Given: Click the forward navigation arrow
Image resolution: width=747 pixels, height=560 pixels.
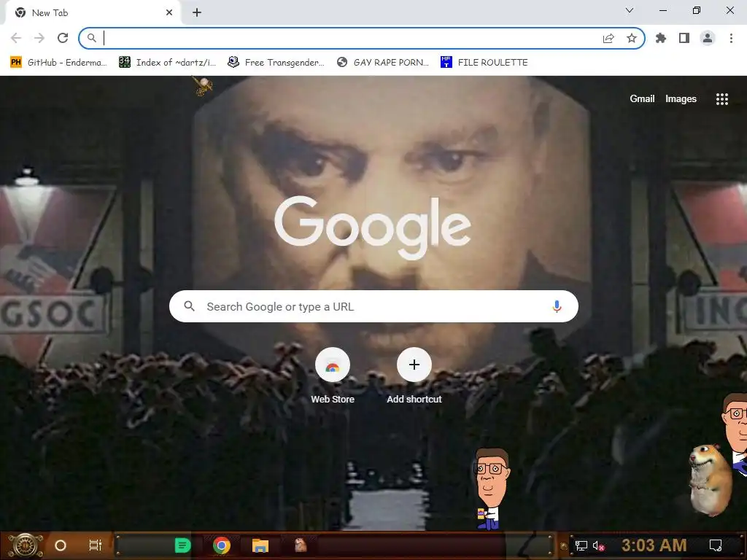Looking at the screenshot, I should 39,38.
